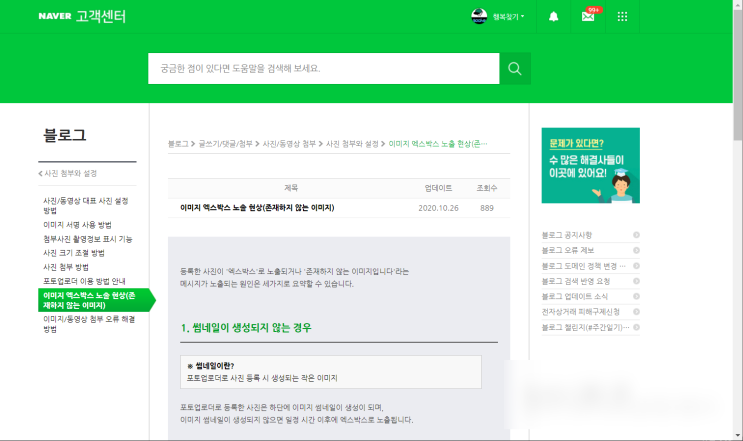The image size is (743, 441).
Task: Click the '사진/동영상 첨부' breadcrumb link
Action: (x=289, y=144)
